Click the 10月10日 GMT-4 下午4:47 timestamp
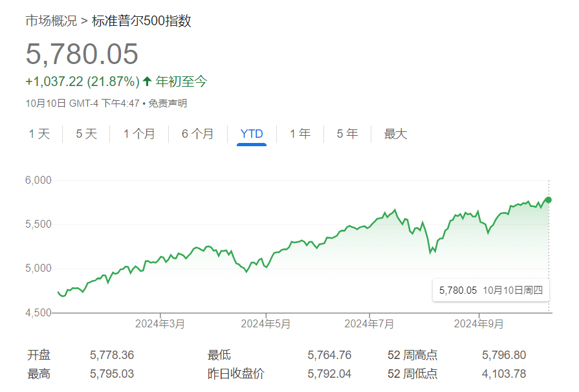The image size is (579, 392). 82,103
